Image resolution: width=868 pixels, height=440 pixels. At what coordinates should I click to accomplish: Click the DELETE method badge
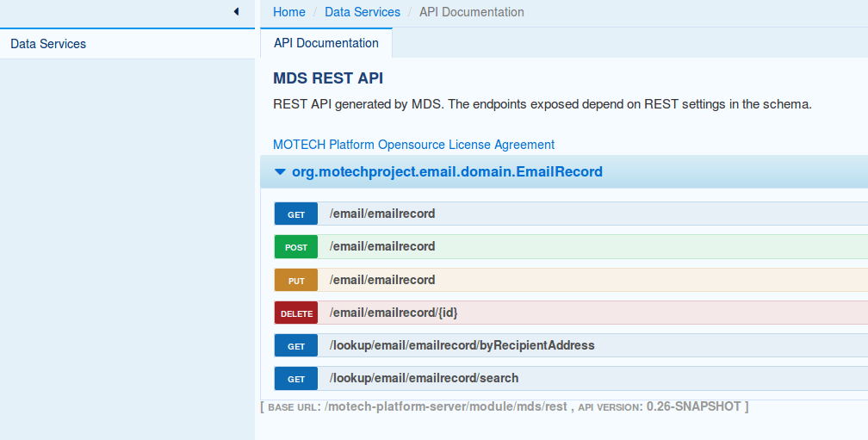296,313
